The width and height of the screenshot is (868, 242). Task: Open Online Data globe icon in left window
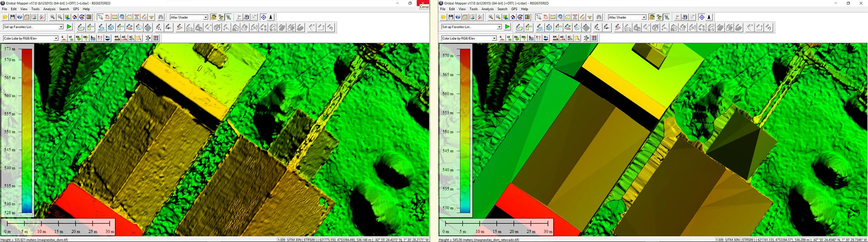(20, 17)
